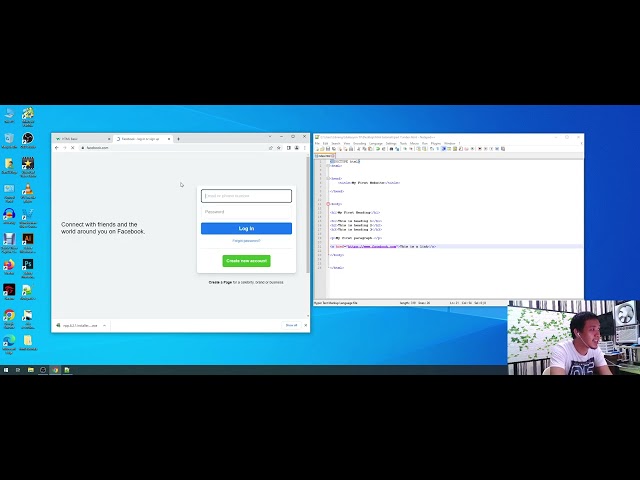Click the Notepad++ Print icon
The height and width of the screenshot is (480, 640).
point(351,149)
